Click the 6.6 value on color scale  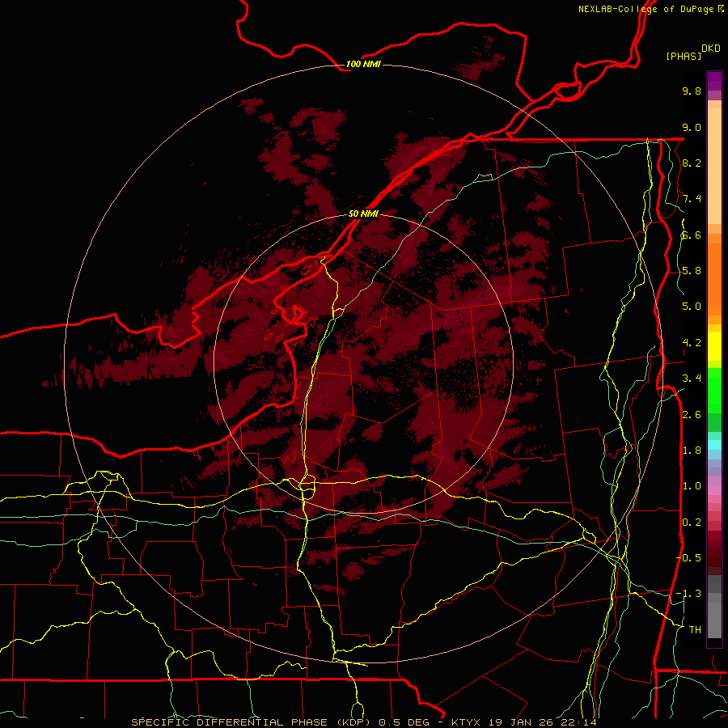click(692, 235)
